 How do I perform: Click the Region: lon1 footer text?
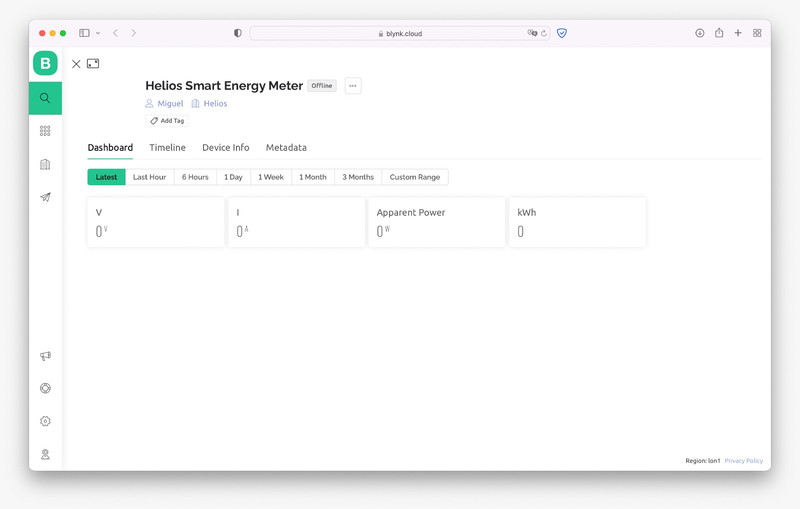pyautogui.click(x=703, y=461)
